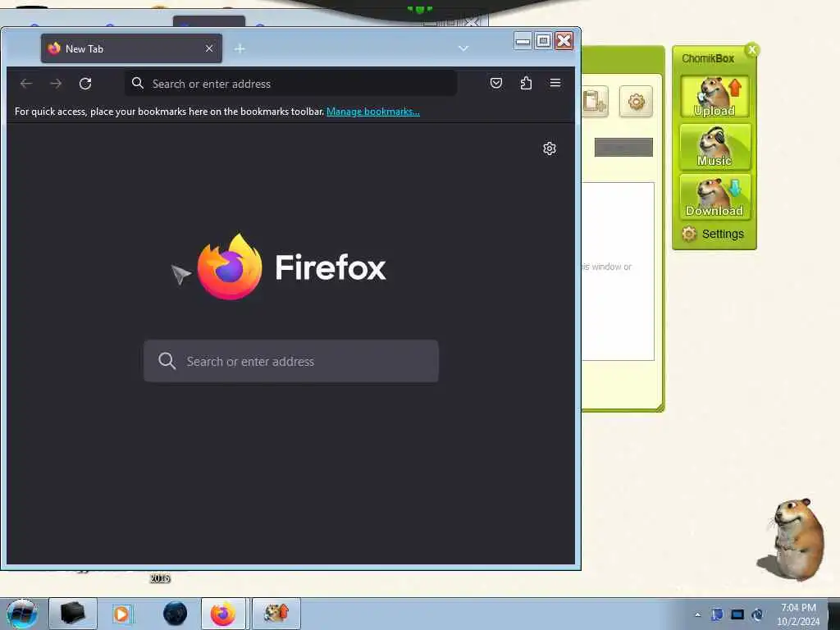Open Firefox Extensions puzzle icon
840x630 pixels.
tap(526, 83)
